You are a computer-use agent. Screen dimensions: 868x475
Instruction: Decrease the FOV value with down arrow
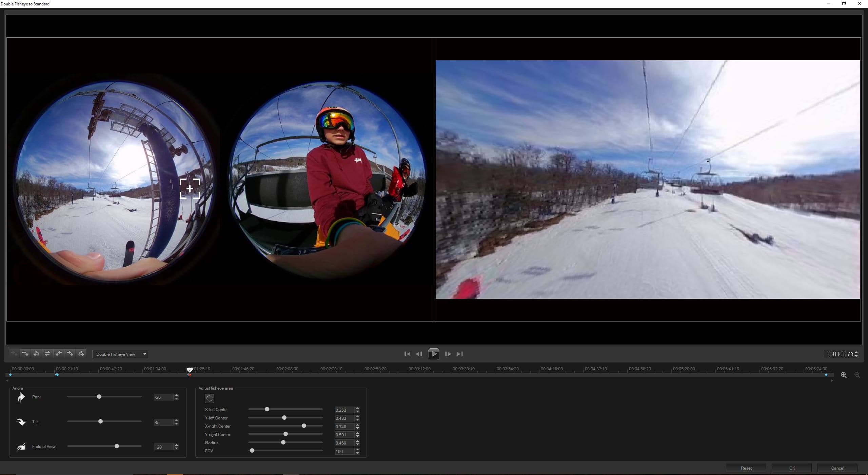point(357,453)
